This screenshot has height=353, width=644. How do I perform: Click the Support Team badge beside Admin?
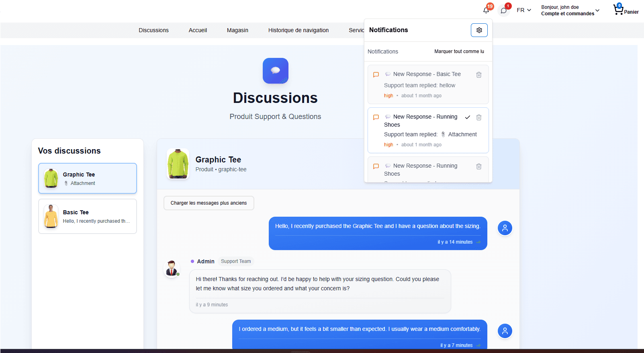click(236, 261)
